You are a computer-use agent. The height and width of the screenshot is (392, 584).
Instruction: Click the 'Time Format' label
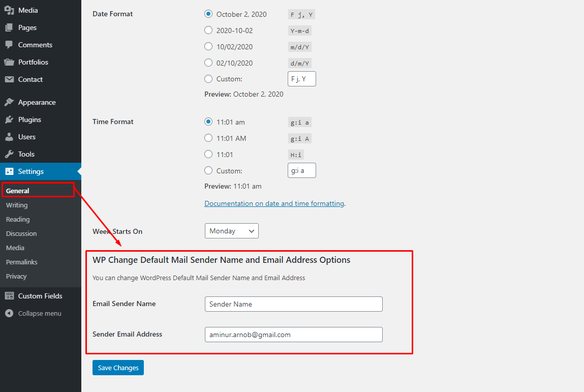(113, 122)
